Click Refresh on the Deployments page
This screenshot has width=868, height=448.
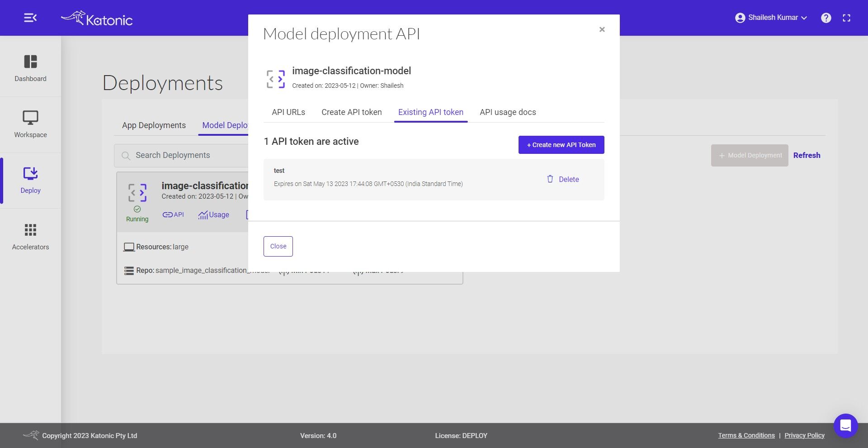(x=807, y=155)
